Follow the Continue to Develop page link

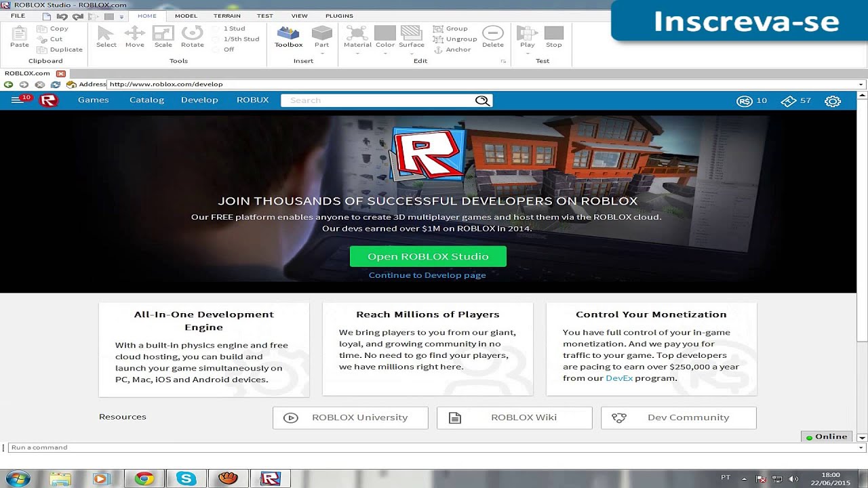pyautogui.click(x=427, y=275)
